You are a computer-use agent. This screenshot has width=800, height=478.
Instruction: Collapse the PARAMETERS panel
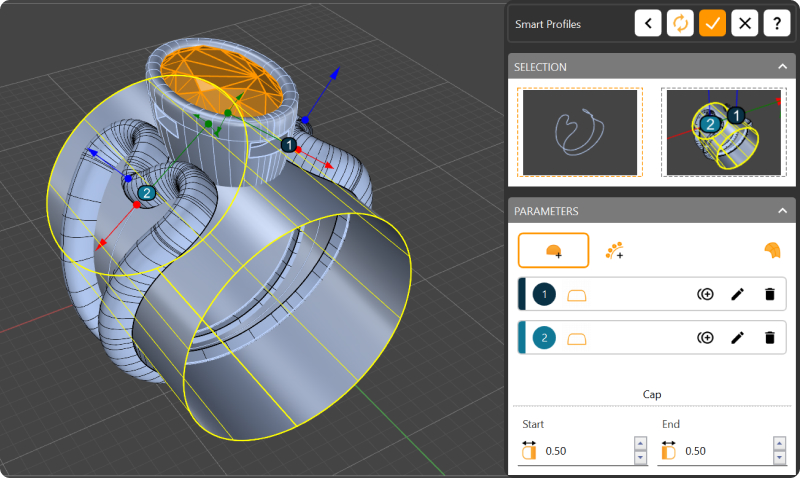pos(782,211)
